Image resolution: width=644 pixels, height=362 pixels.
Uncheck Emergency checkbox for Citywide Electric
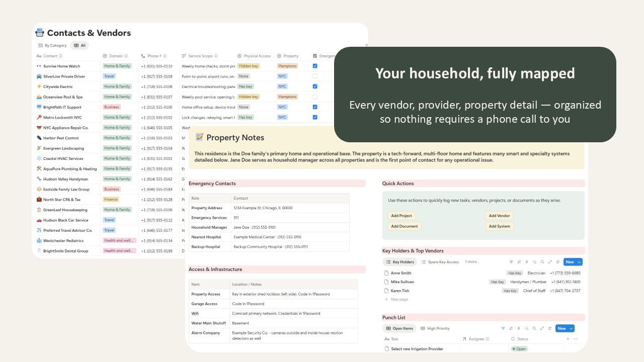click(x=315, y=86)
